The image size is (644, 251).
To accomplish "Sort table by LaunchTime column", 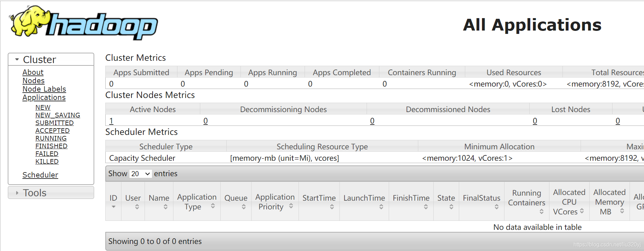I will (364, 201).
